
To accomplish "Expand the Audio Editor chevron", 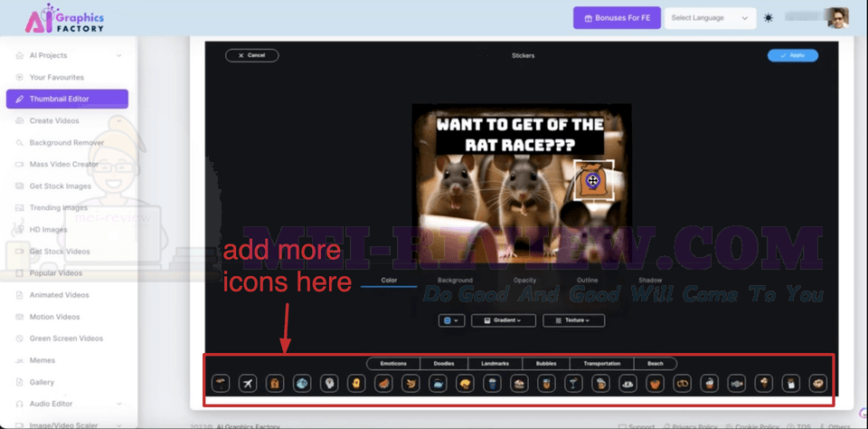I will (119, 404).
